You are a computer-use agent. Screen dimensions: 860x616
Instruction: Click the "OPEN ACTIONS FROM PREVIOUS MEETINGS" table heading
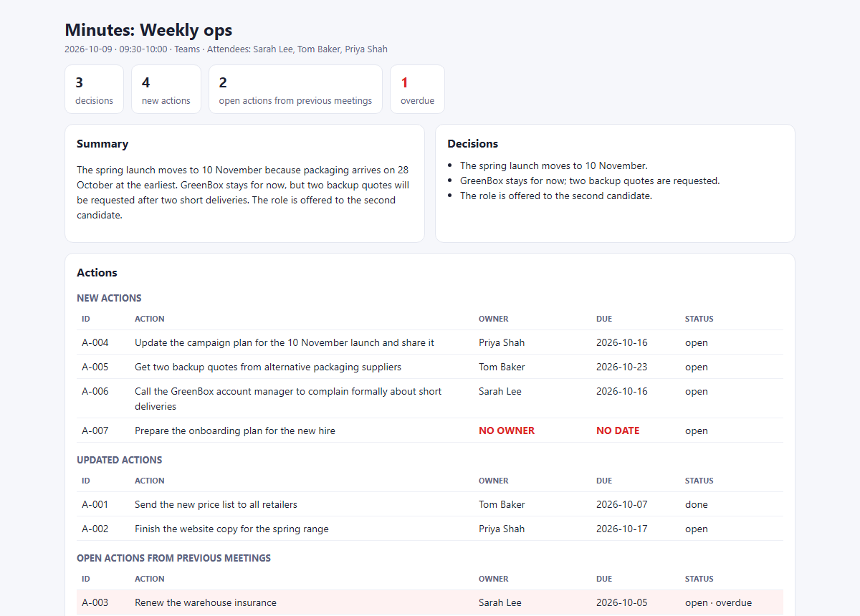click(173, 558)
